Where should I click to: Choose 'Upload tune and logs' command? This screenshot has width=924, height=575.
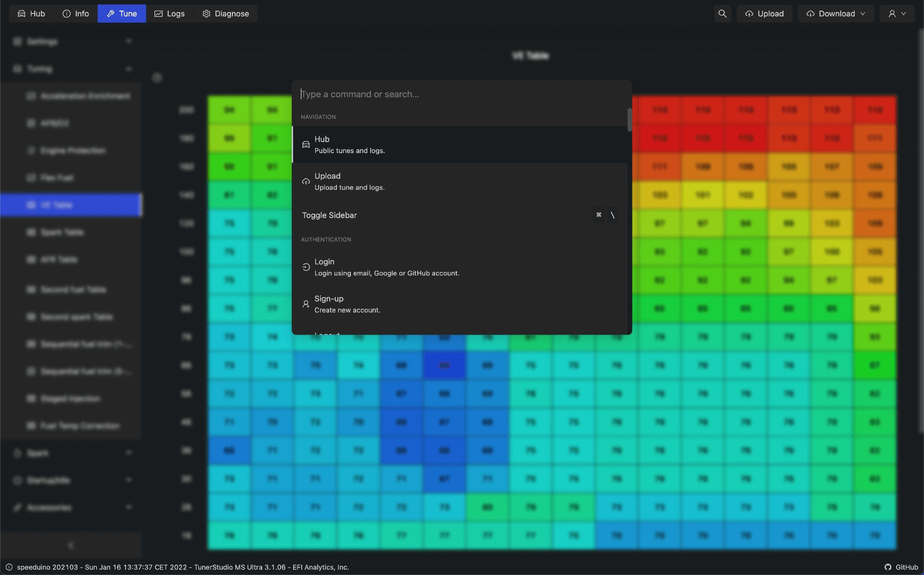pyautogui.click(x=460, y=182)
